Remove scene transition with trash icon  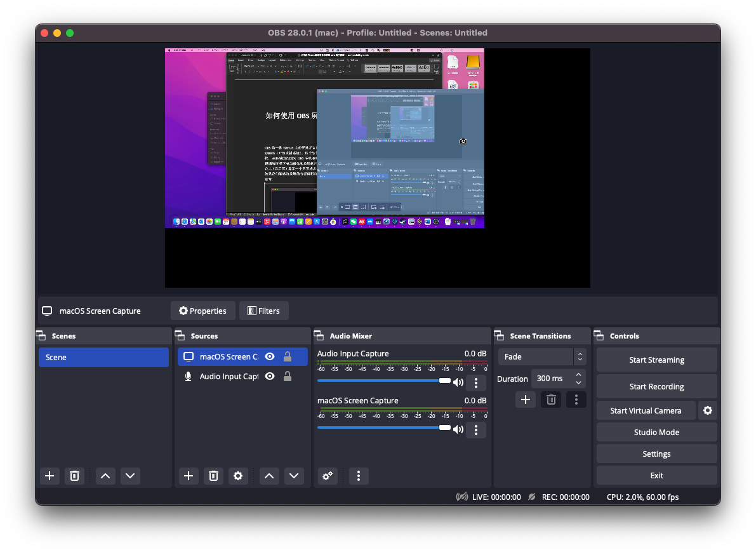point(551,400)
